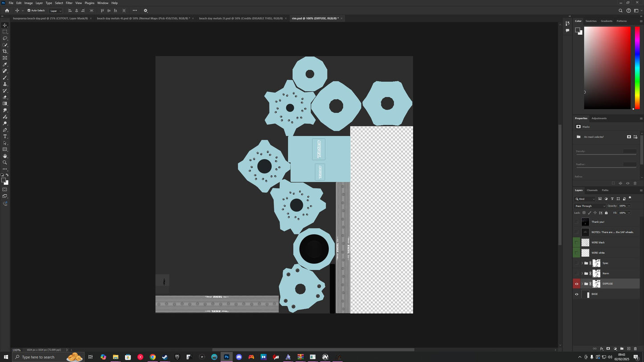This screenshot has height=362, width=644.
Task: Activate the Zoom tool in toolbar
Action: [5, 163]
